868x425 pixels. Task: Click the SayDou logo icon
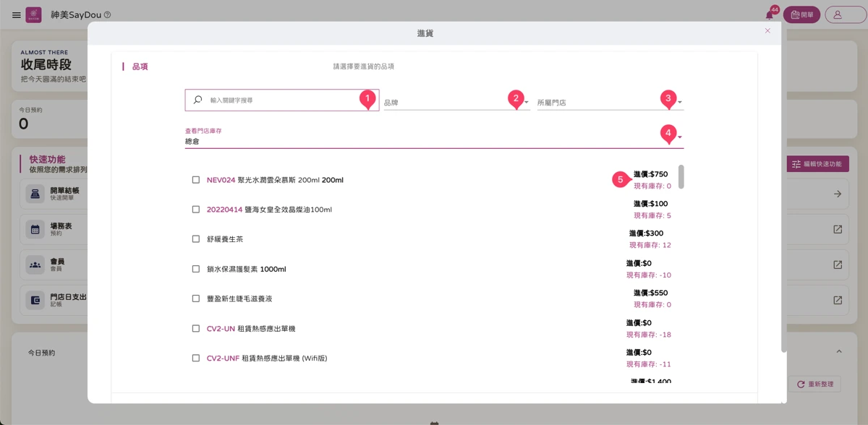(33, 15)
